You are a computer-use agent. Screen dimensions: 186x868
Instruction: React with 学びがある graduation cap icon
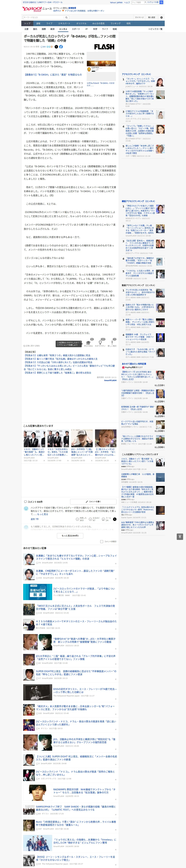pos(89,343)
